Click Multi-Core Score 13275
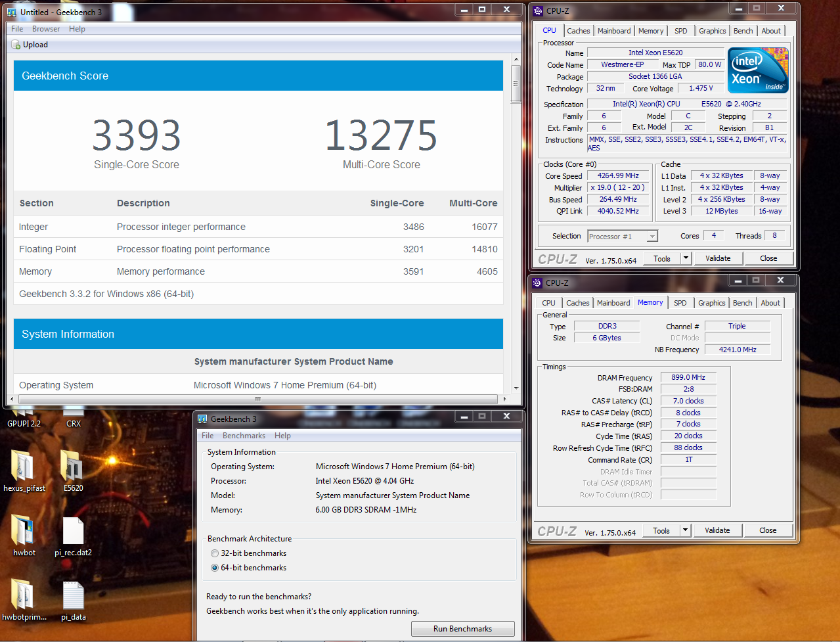Viewport: 840px width, 642px height. (382, 135)
